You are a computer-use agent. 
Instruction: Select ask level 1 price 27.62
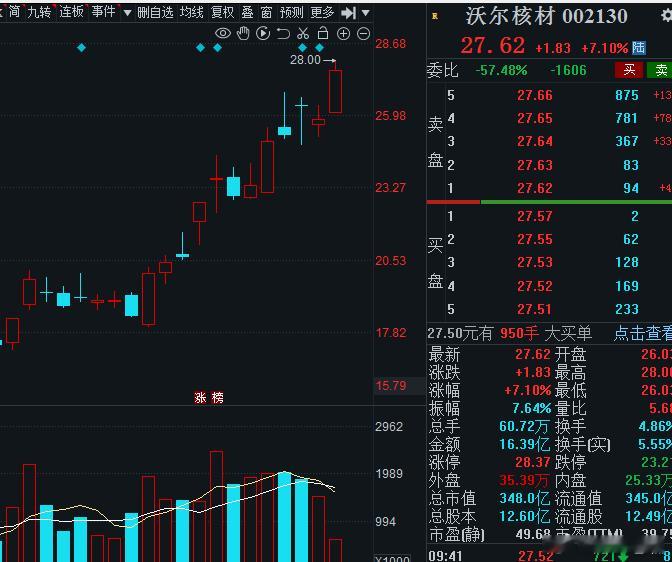coord(534,188)
